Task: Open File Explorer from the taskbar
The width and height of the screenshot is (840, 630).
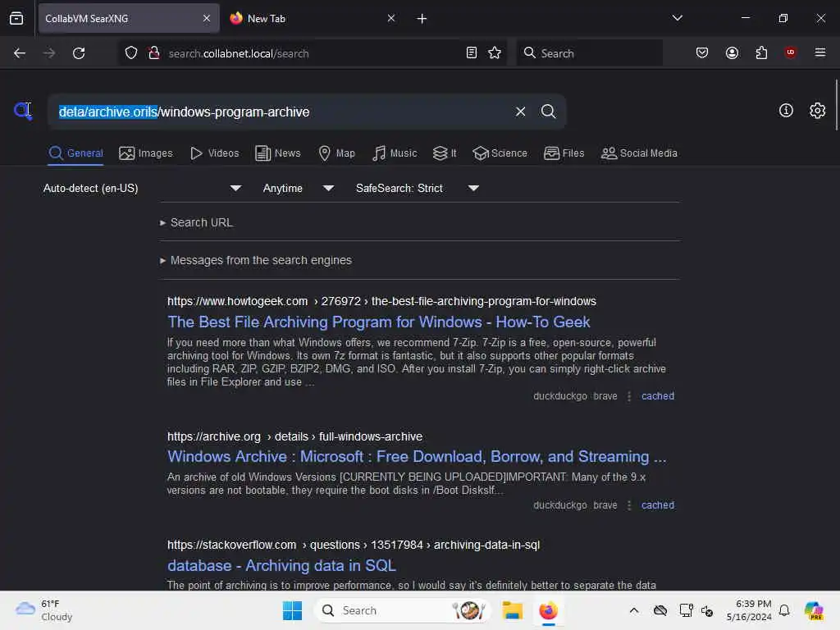Action: (512, 610)
